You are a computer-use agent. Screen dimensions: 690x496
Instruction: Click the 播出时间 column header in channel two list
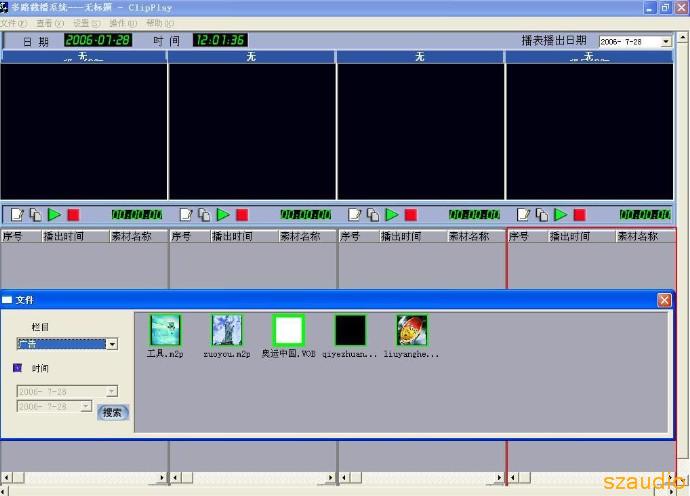coord(244,236)
